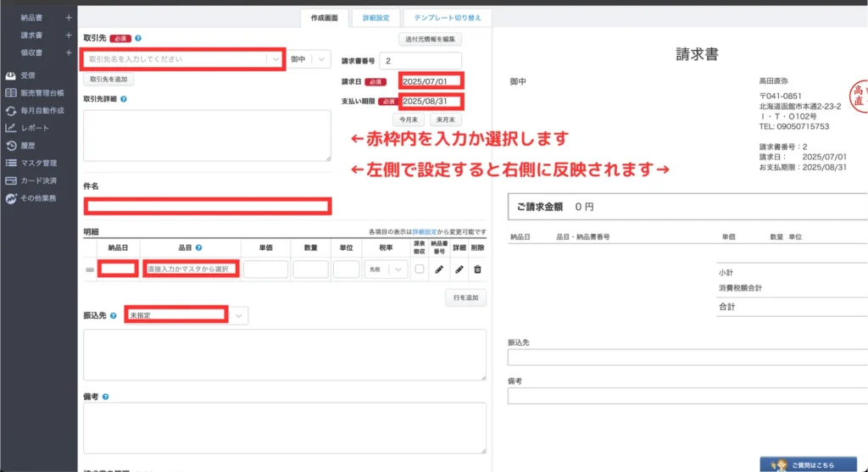
Task: Click the 取引先を追加 button
Action: coord(108,79)
